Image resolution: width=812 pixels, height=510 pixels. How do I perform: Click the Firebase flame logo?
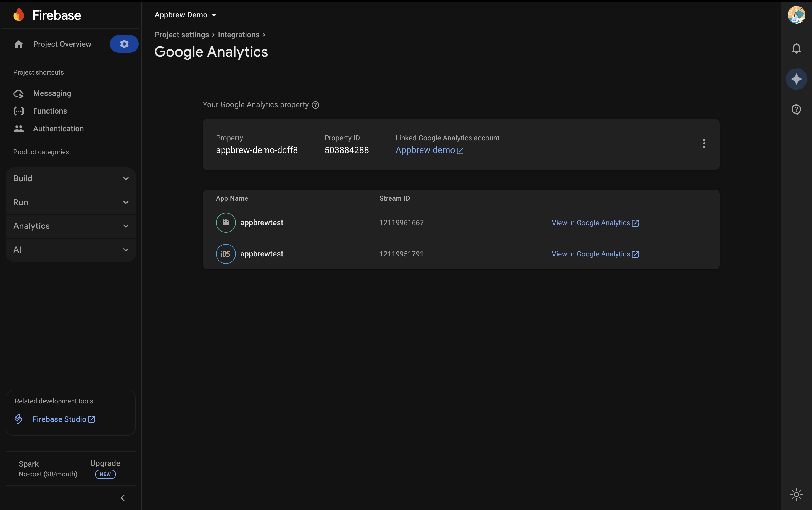[x=19, y=15]
